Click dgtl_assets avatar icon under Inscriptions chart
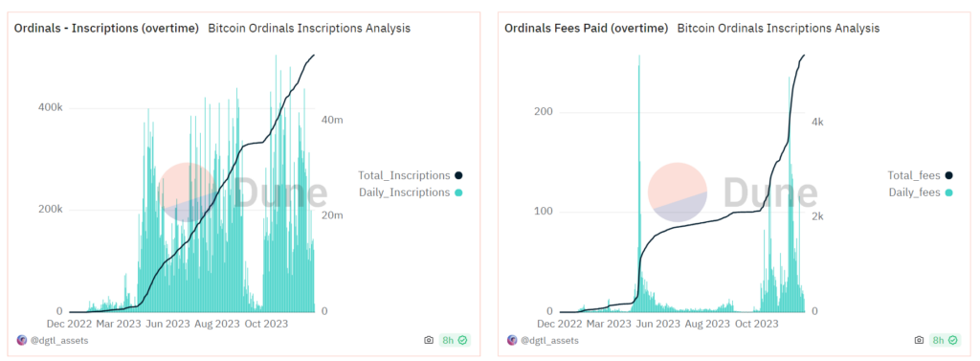The width and height of the screenshot is (980, 361). coord(21,340)
